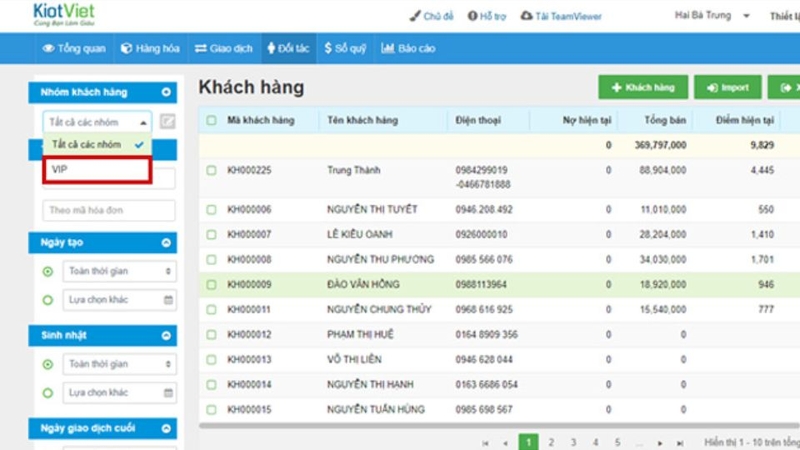800x450 pixels.
Task: Go to page 1
Action: 529,442
